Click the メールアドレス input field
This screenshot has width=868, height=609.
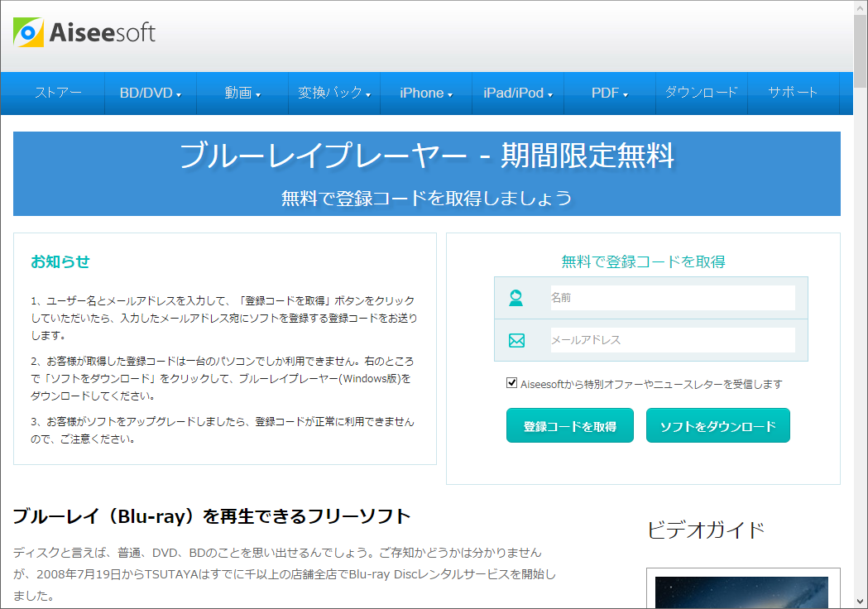[672, 340]
